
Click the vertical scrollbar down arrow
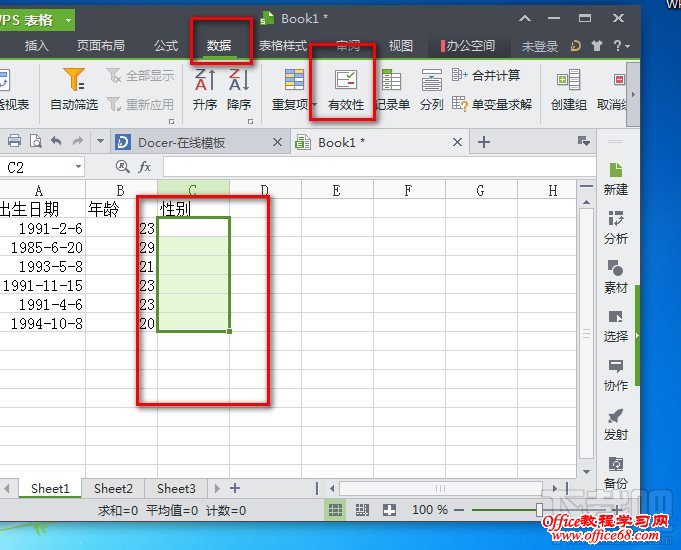coord(586,472)
